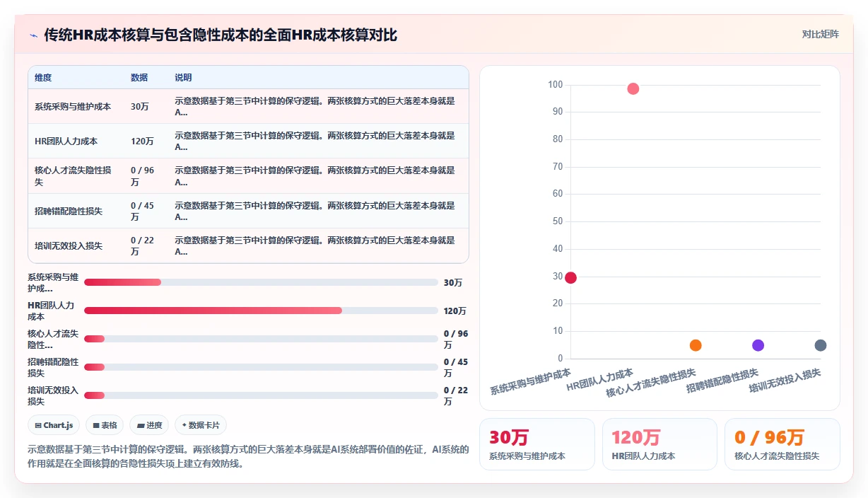
Task: Click the 维度 column header
Action: point(43,78)
